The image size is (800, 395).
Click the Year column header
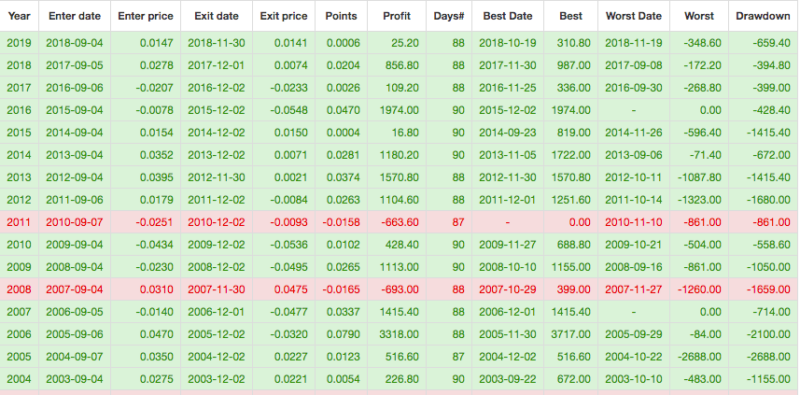click(x=19, y=16)
